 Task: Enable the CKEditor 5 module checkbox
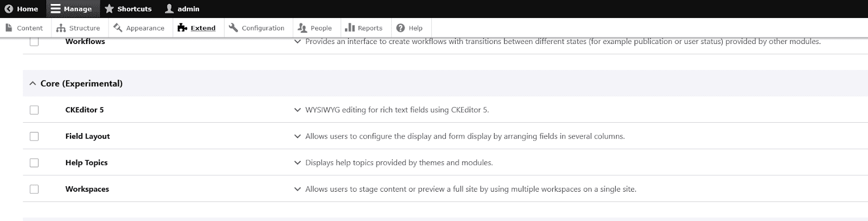coord(34,110)
